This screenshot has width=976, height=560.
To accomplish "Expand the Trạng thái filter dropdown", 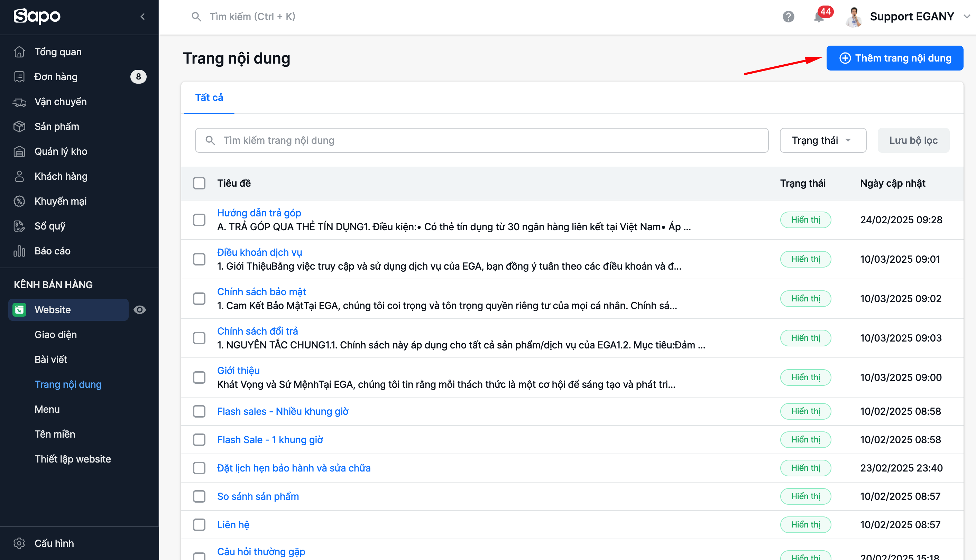I will coord(822,140).
